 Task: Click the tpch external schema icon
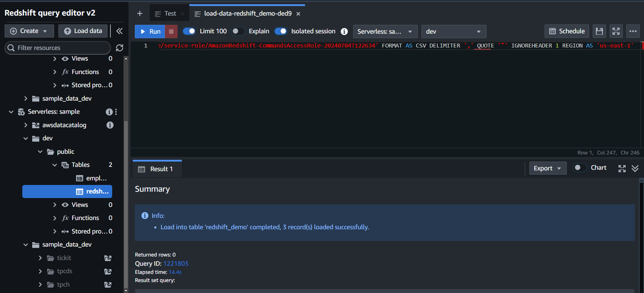[108, 285]
